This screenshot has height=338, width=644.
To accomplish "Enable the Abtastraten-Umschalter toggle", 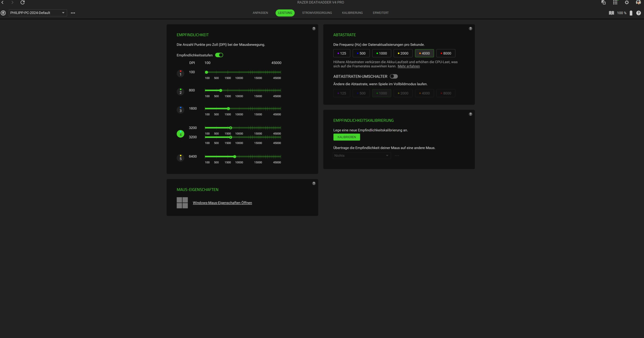I will point(393,76).
